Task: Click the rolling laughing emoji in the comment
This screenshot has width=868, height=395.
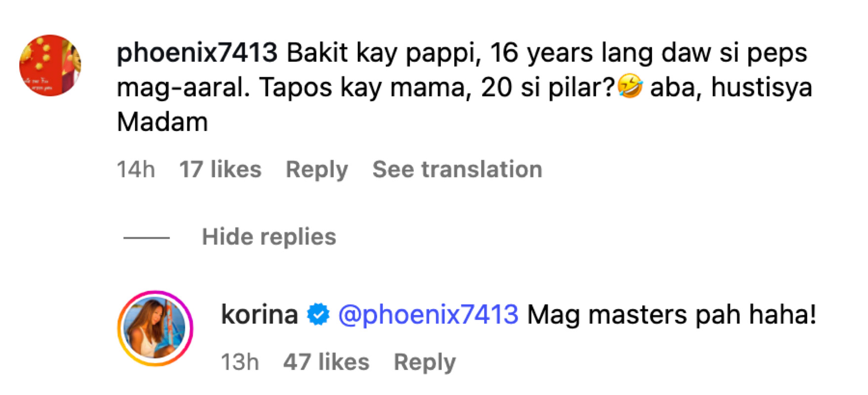Action: coord(630,87)
